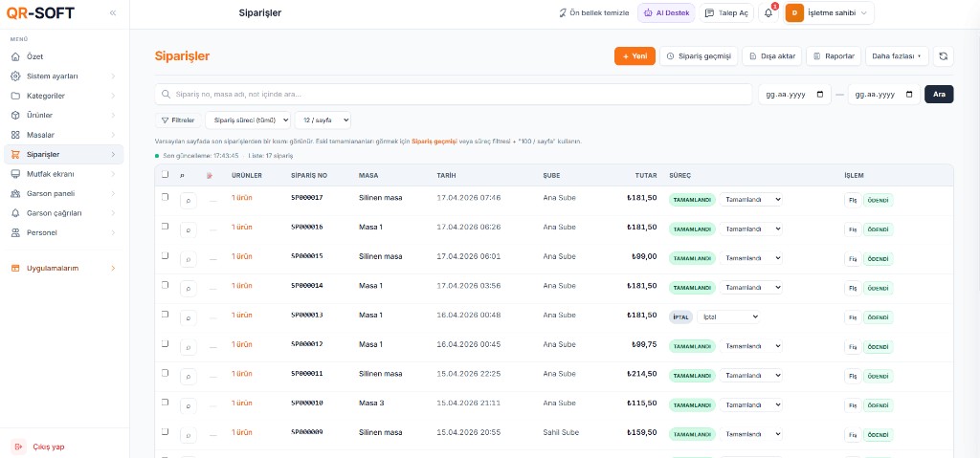
Task: Open Mutfak ekranı from the sidebar
Action: point(50,174)
